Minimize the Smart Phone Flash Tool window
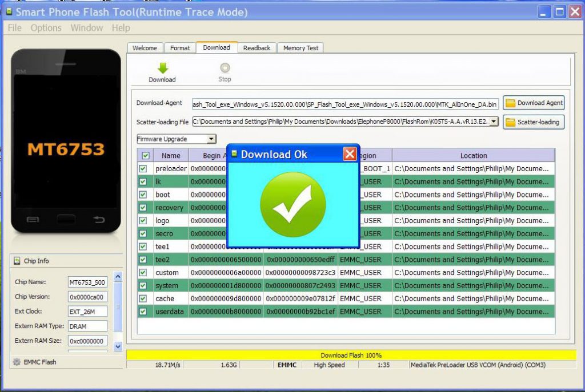This screenshot has width=585, height=392. pyautogui.click(x=544, y=12)
